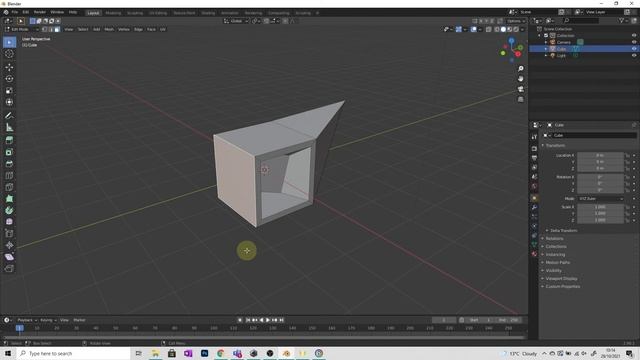The width and height of the screenshot is (640, 360).
Task: Pick the Scale tool
Action: 9,91
